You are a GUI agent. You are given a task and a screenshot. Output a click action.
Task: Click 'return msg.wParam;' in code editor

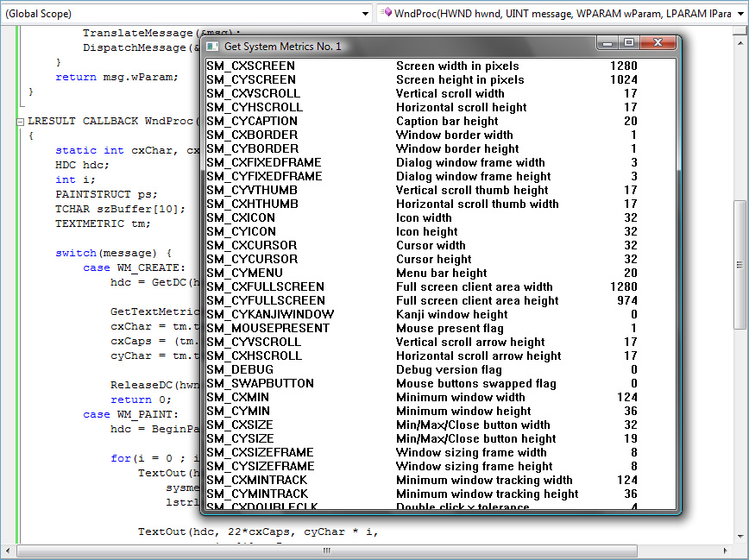click(x=116, y=77)
